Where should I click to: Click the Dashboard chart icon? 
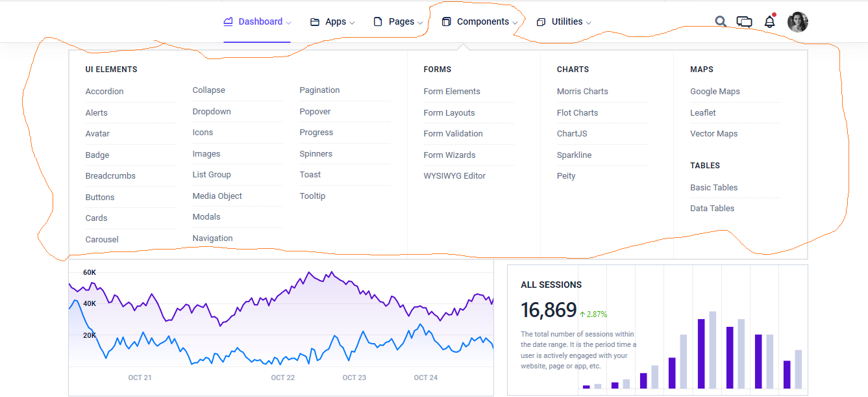click(x=228, y=21)
